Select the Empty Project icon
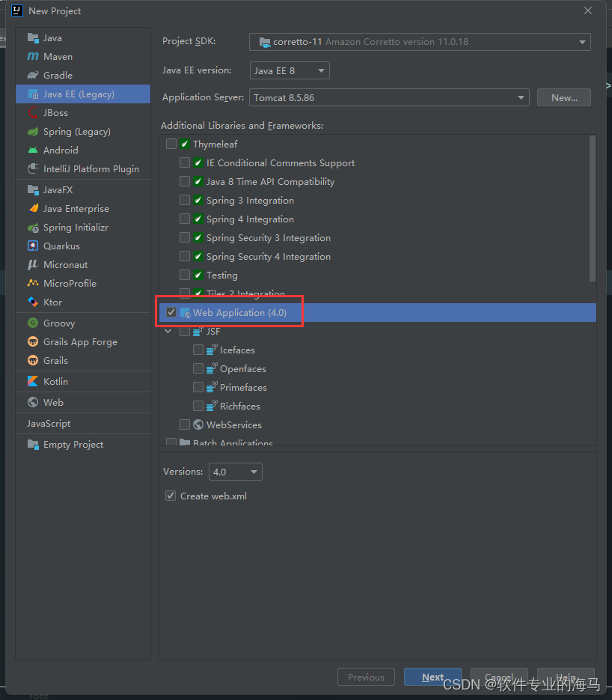This screenshot has width=612, height=700. tap(33, 445)
